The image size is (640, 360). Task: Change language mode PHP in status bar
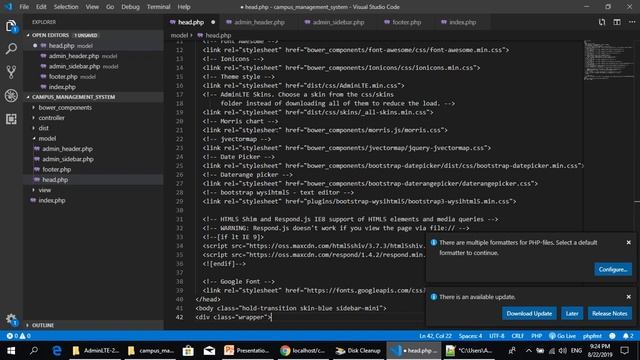click(x=536, y=336)
